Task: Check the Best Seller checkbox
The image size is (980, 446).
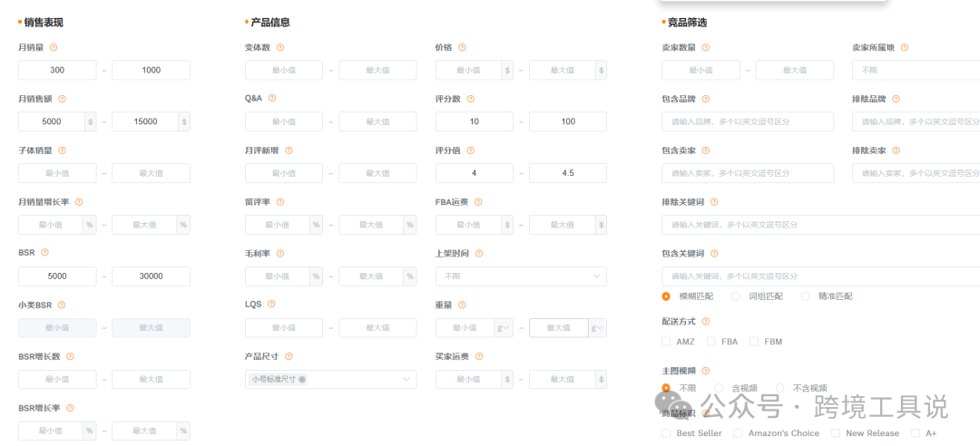Action: (x=666, y=433)
